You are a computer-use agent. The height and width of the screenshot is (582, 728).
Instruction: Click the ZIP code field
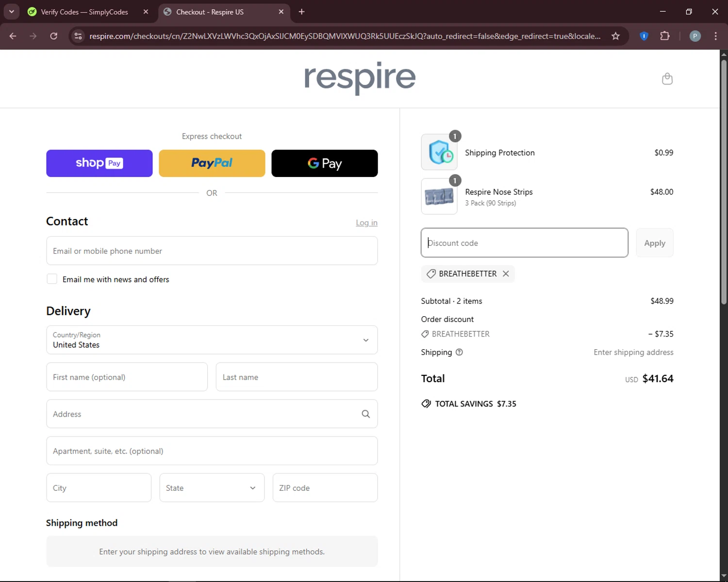tap(325, 488)
